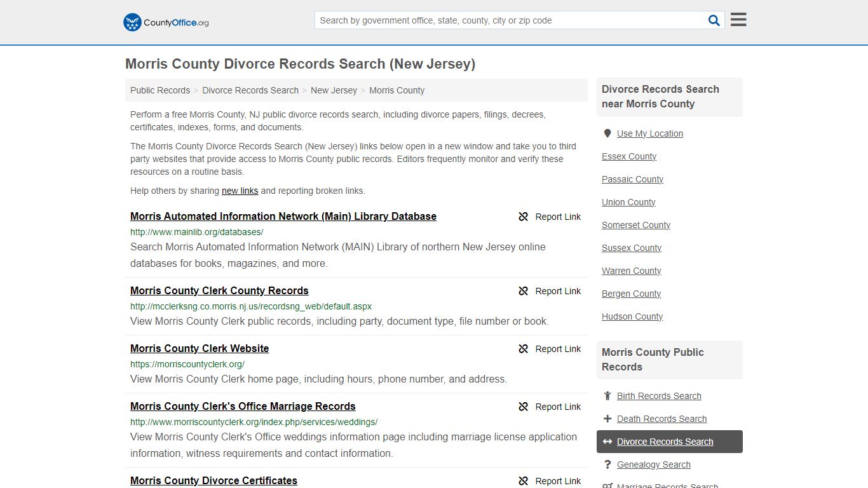Open the hamburger menu

pyautogui.click(x=738, y=20)
